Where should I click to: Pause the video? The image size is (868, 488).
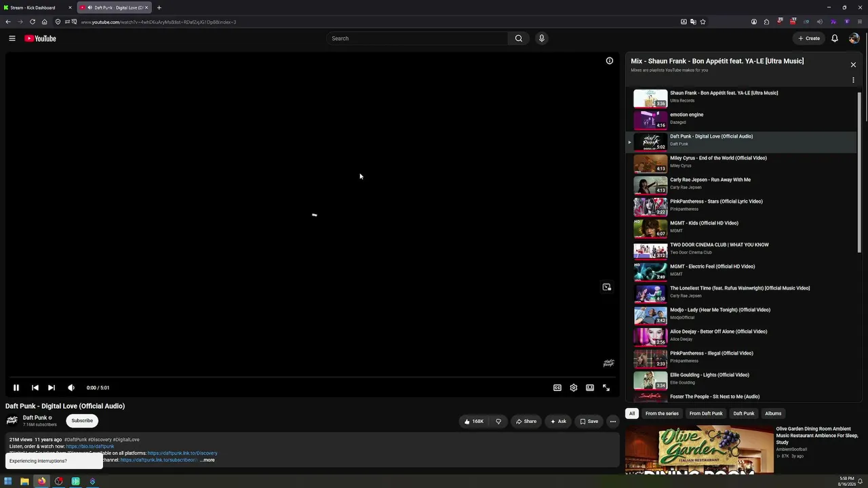pos(16,388)
